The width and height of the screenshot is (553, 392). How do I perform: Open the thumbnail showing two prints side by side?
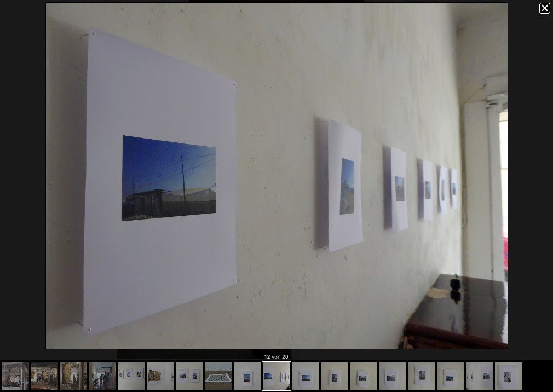pos(189,376)
